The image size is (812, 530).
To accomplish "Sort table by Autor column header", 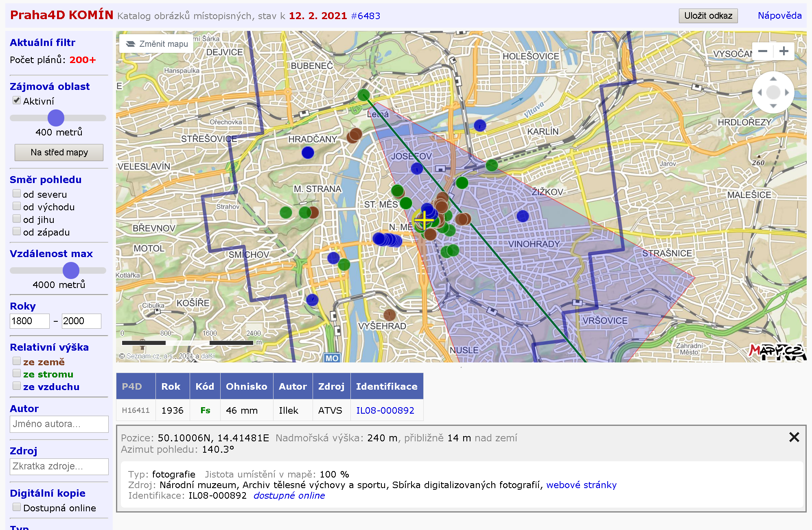I will [x=293, y=386].
